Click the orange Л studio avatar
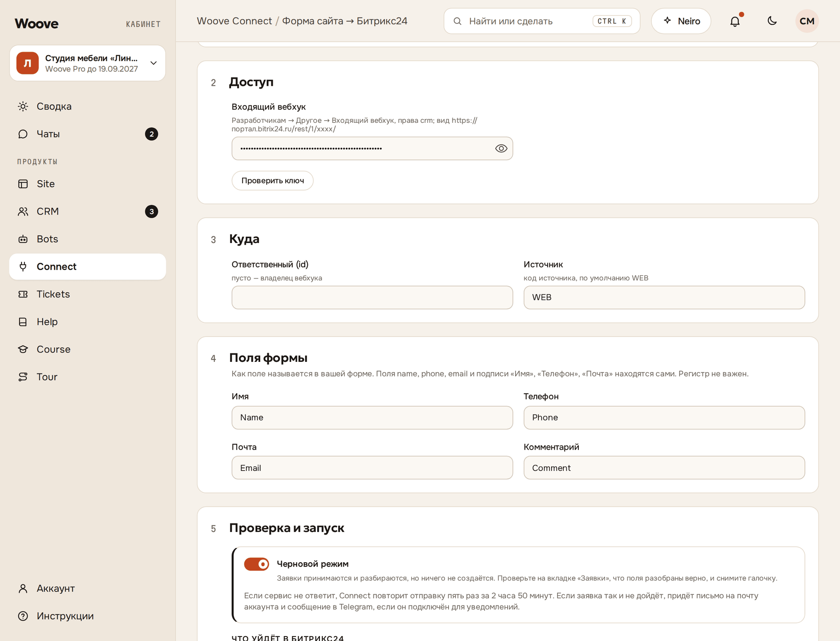The width and height of the screenshot is (840, 641). click(28, 63)
